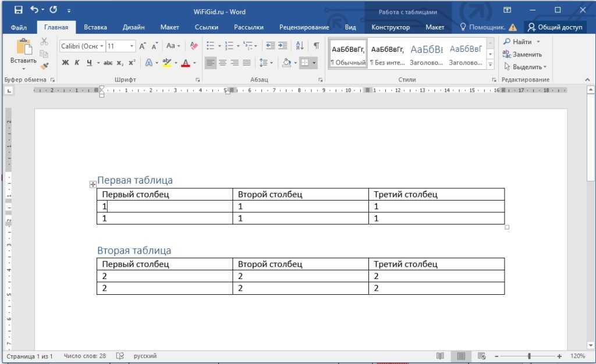Image resolution: width=596 pixels, height=364 pixels.
Task: Apply the yellow text highlight color
Action: click(x=167, y=63)
